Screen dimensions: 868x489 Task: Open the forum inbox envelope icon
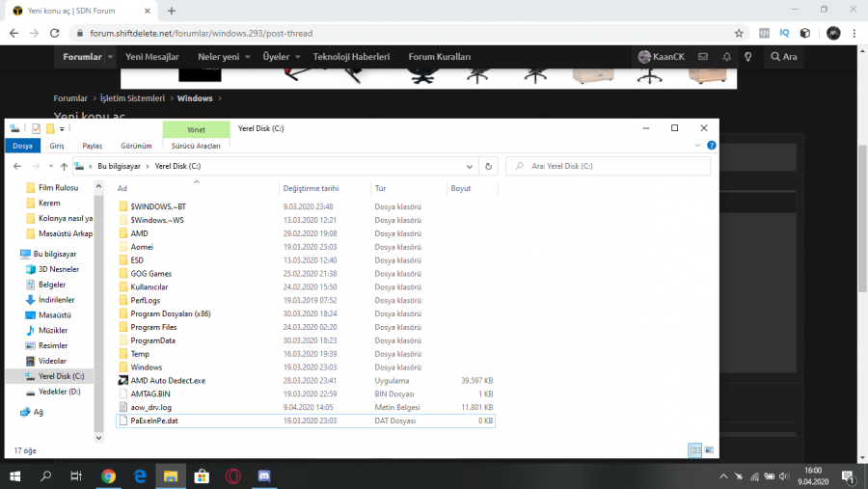703,57
